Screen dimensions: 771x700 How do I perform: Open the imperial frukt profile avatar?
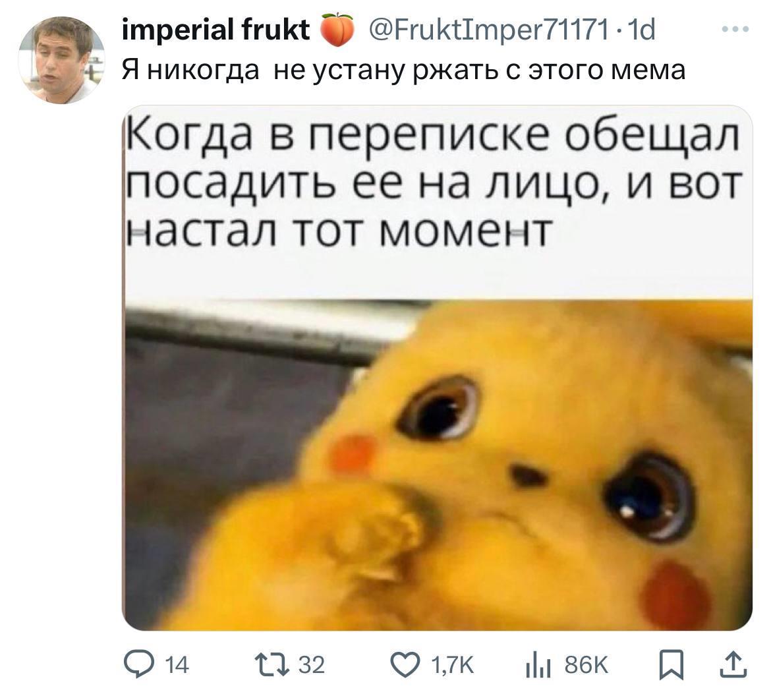(x=62, y=60)
